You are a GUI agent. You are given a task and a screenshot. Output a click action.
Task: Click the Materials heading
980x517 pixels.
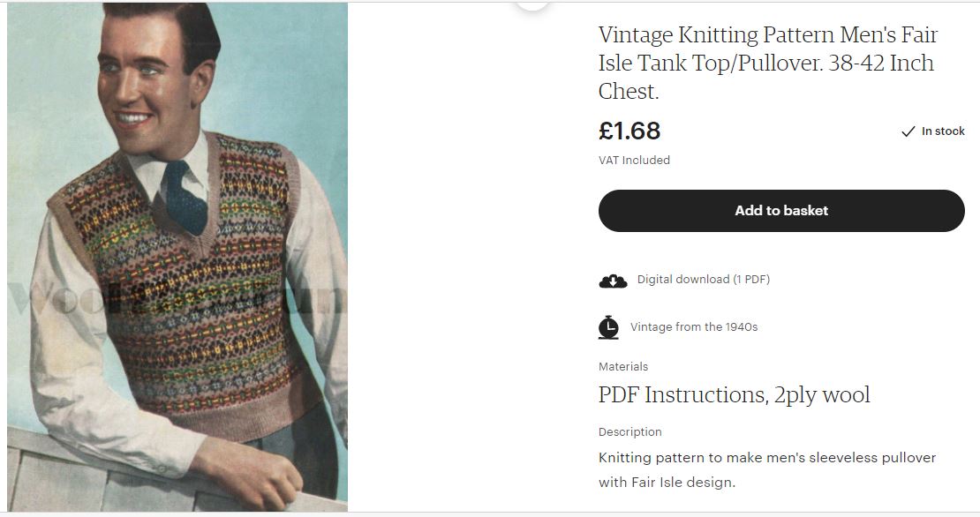623,366
